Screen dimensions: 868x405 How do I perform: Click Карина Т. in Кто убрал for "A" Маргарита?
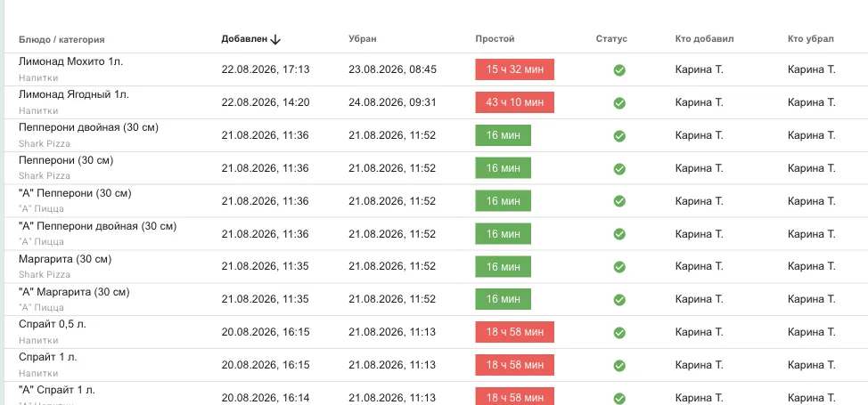[x=812, y=299]
